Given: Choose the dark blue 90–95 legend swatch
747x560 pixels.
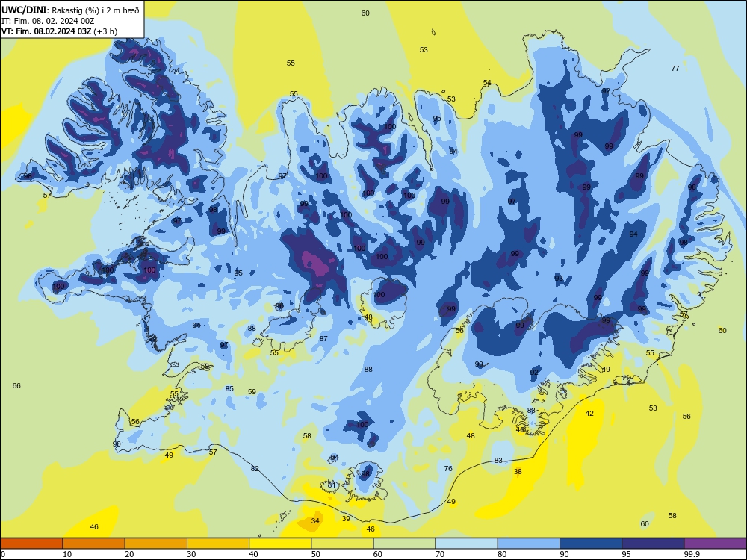Looking at the screenshot, I should pyautogui.click(x=591, y=544).
